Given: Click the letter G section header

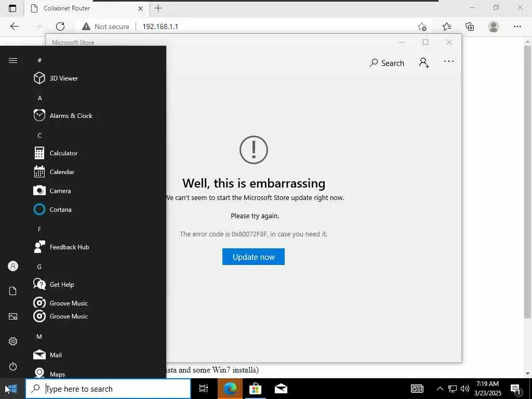Looking at the screenshot, I should click(39, 267).
